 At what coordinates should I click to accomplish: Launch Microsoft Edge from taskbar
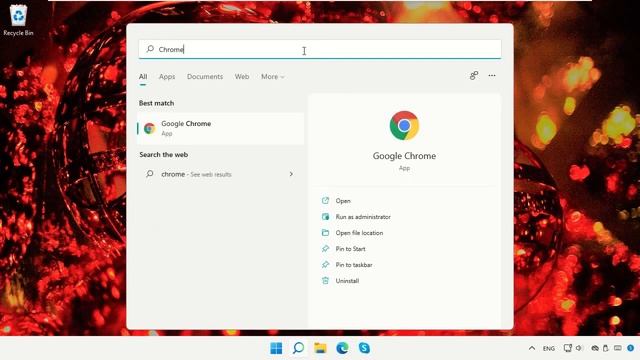342,348
